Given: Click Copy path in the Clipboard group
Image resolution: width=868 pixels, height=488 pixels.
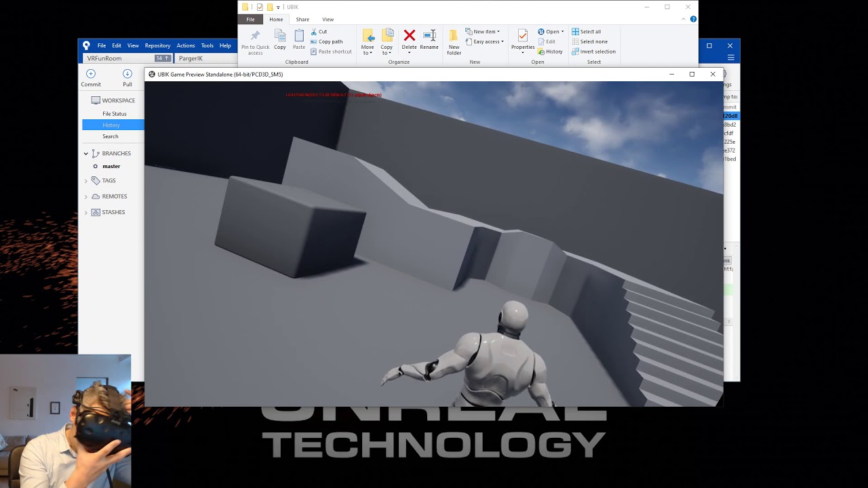Looking at the screenshot, I should [326, 41].
